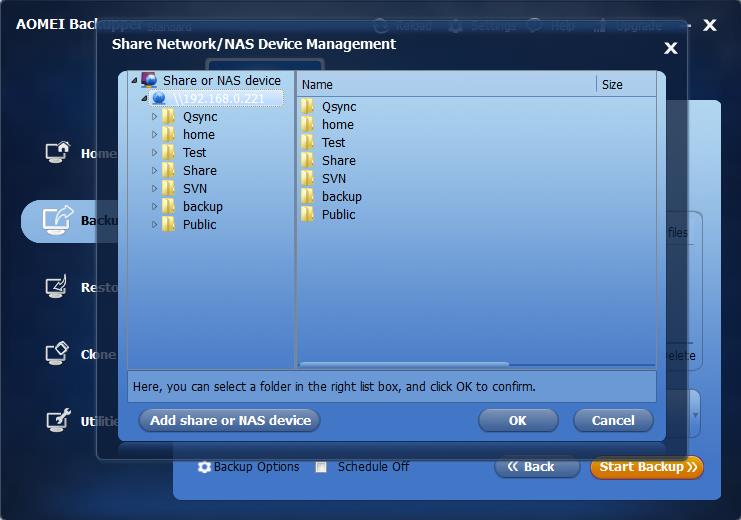
Task: Expand the SVN folder in the tree
Action: 154,189
